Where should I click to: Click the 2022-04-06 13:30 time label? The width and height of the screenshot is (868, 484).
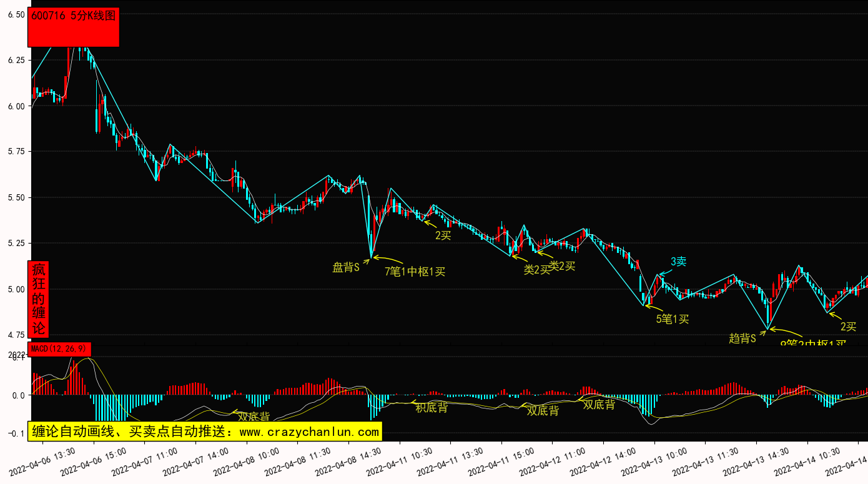[x=42, y=461]
